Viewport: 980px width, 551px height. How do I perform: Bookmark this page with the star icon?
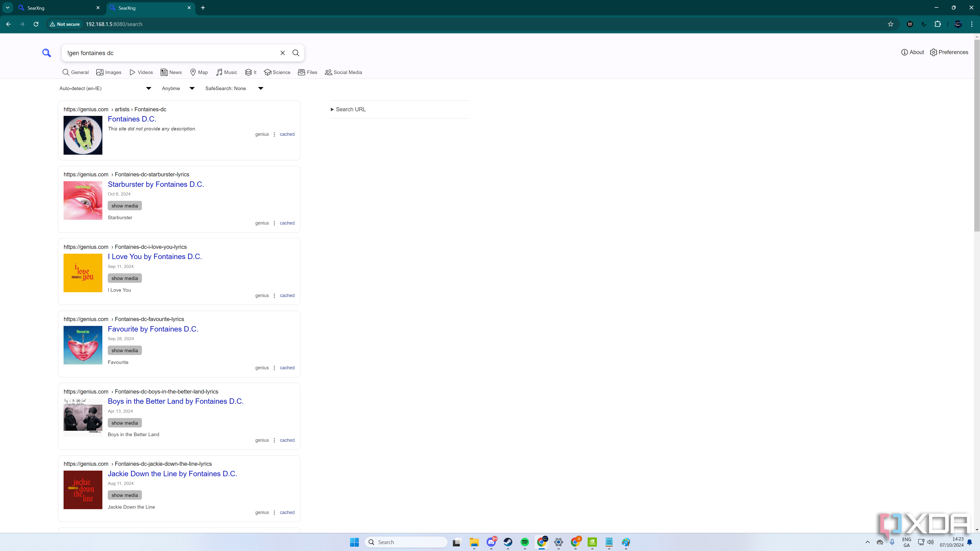click(891, 24)
